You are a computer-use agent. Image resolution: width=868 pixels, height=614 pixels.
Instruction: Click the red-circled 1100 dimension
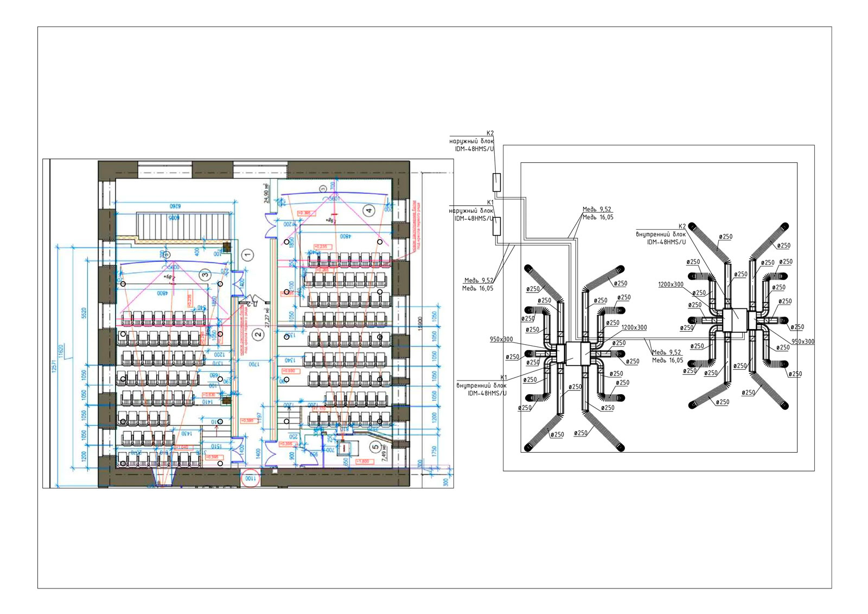pos(250,479)
